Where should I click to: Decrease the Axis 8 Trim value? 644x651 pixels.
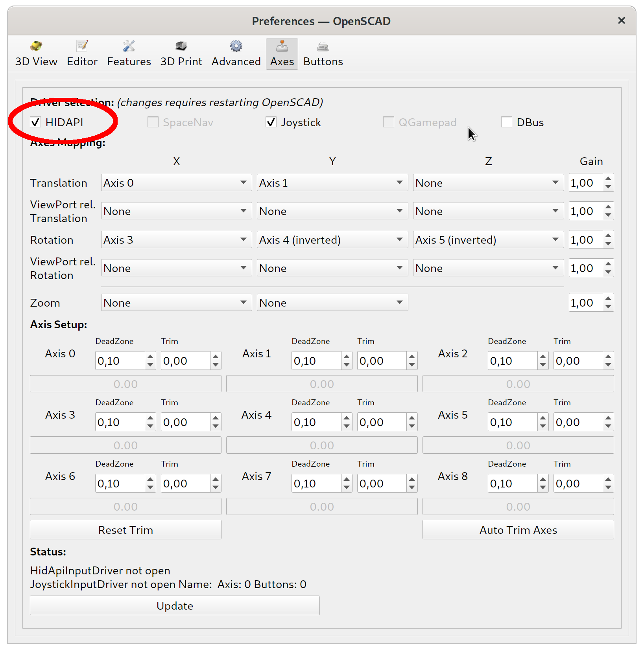click(x=609, y=488)
